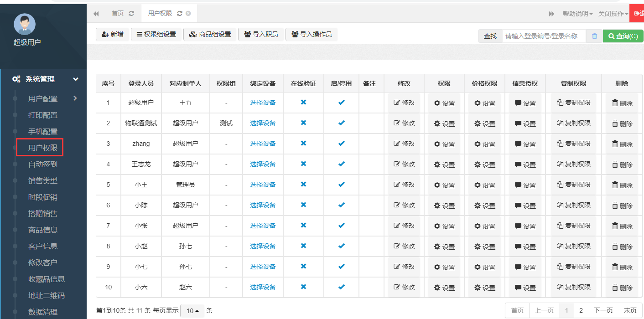Open 商品信息 in the sidebar

(43, 230)
